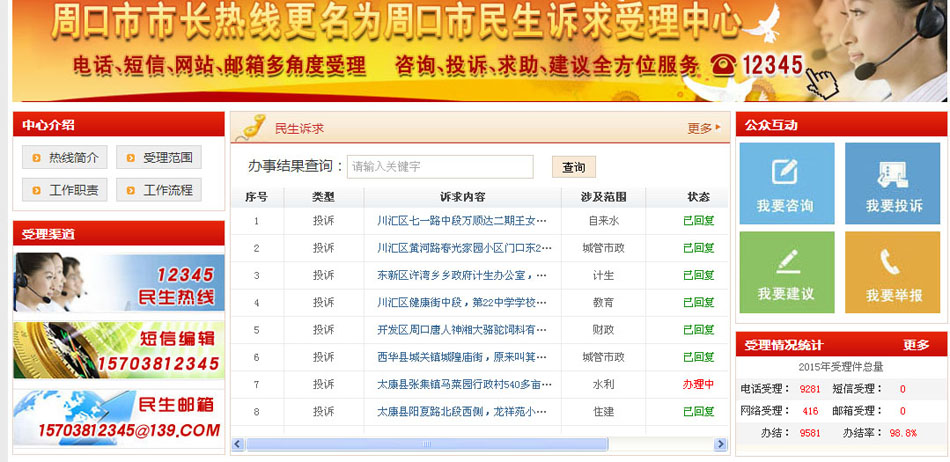Click the 查询 search button
Image resolution: width=950 pixels, height=462 pixels.
573,167
